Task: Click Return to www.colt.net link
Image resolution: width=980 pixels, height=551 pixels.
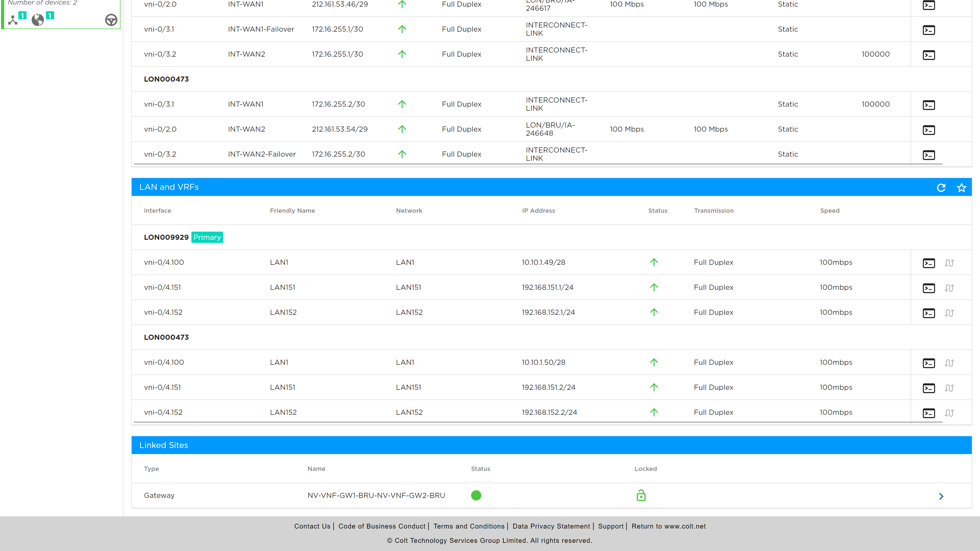Action: (x=669, y=526)
